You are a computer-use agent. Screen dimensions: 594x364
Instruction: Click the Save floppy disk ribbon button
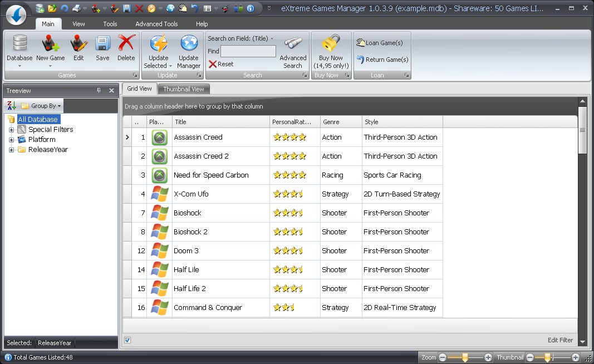(102, 48)
